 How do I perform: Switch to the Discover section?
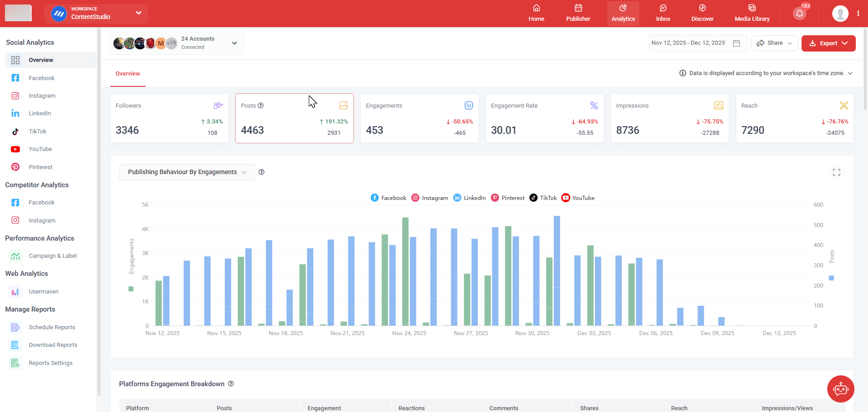click(x=702, y=13)
